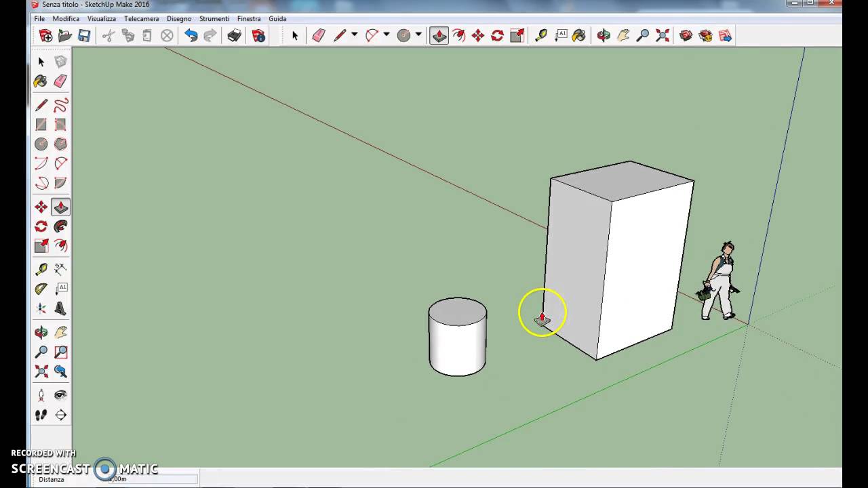Expand the Line tool dropdown arrow
The height and width of the screenshot is (488, 868).
[x=354, y=35]
